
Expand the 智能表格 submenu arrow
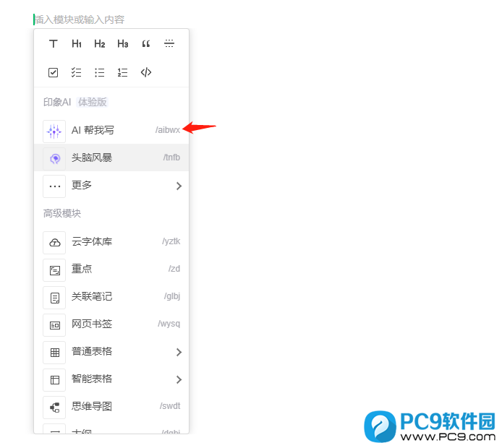point(179,380)
